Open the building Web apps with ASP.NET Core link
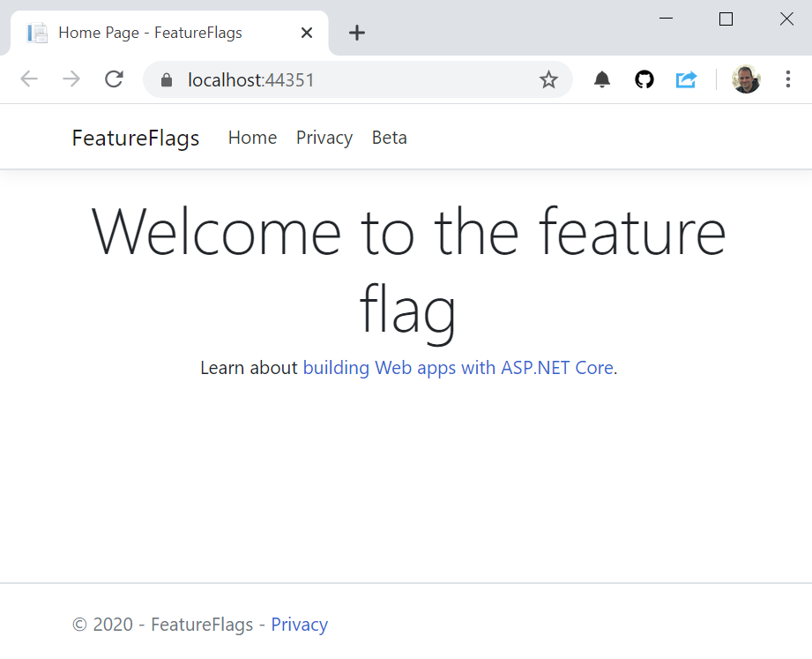This screenshot has width=812, height=659. (459, 368)
